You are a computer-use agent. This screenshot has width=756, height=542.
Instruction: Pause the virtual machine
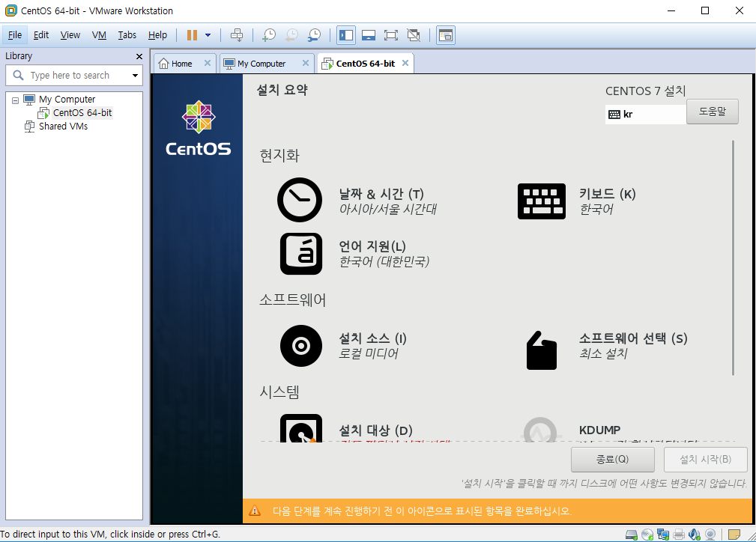click(x=192, y=35)
